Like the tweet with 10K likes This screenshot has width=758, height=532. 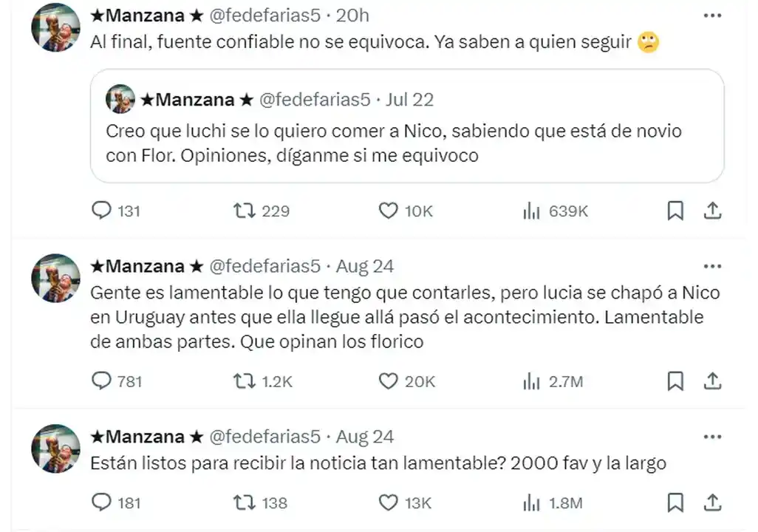(389, 211)
